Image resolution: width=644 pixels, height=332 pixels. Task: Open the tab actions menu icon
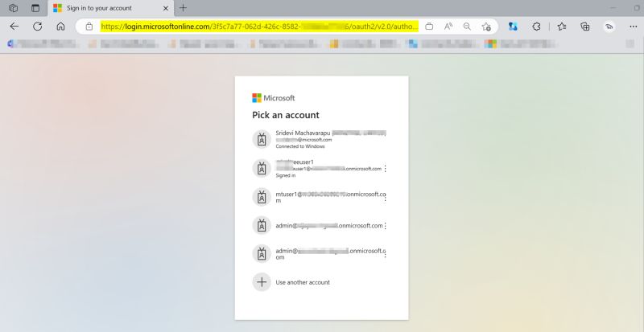(35, 8)
